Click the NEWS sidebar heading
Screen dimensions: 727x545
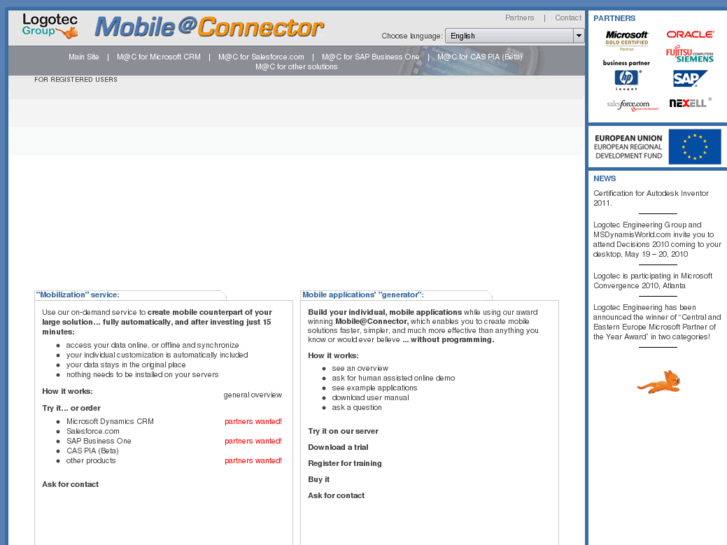pos(605,179)
